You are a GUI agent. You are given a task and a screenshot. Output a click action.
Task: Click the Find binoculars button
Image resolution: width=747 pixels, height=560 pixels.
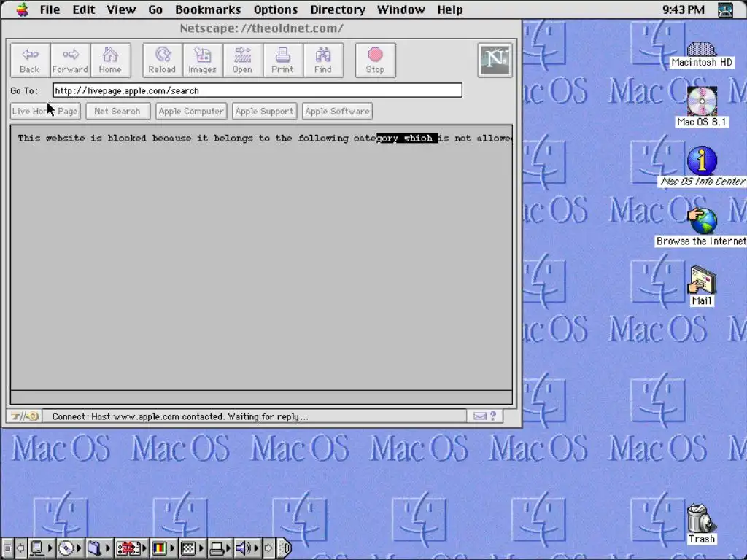322,61
